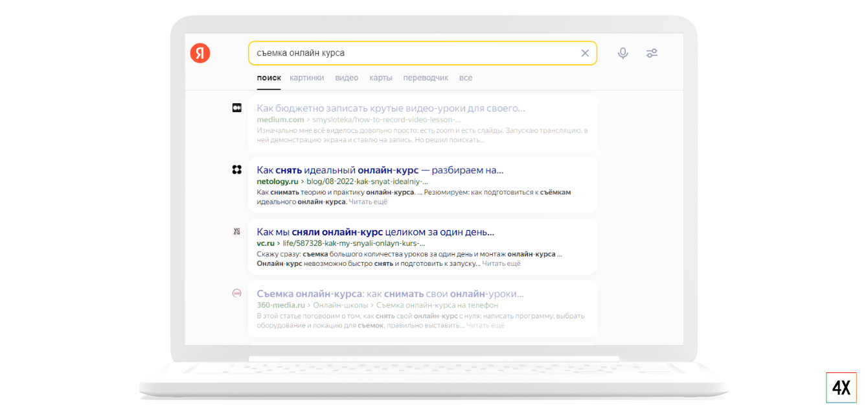The width and height of the screenshot is (868, 415).
Task: Select the 'поиск' tab
Action: pyautogui.click(x=269, y=78)
